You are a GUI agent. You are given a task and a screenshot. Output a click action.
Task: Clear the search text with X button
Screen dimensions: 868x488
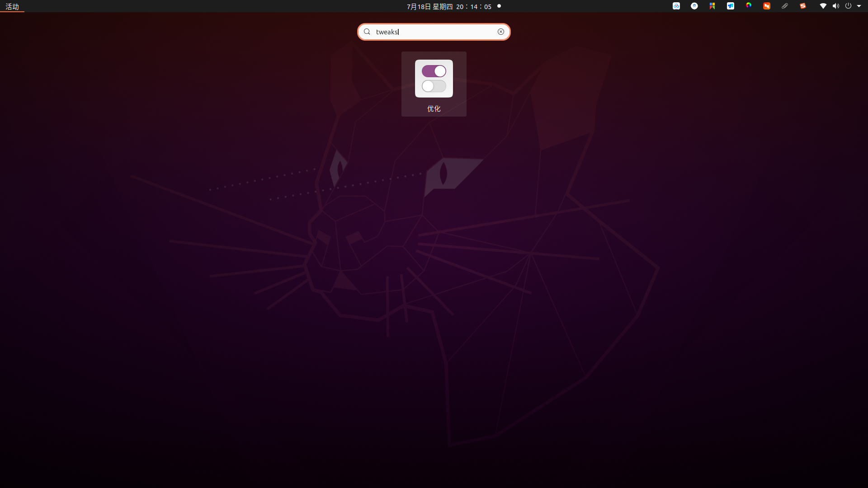pyautogui.click(x=501, y=32)
